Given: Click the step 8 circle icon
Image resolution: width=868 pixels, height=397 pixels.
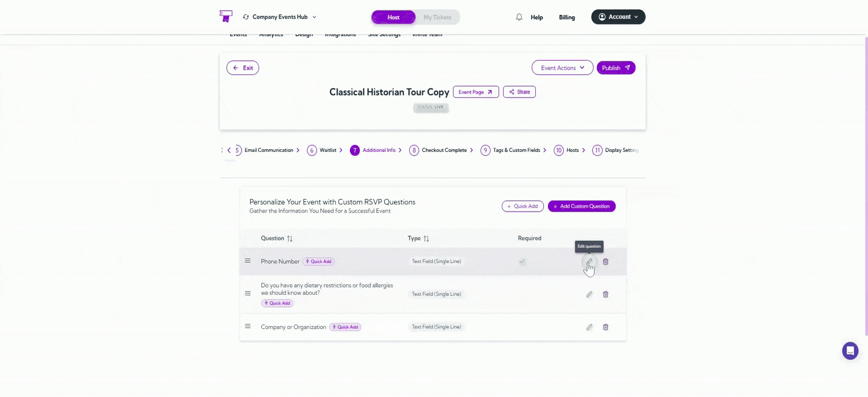Looking at the screenshot, I should 414,150.
